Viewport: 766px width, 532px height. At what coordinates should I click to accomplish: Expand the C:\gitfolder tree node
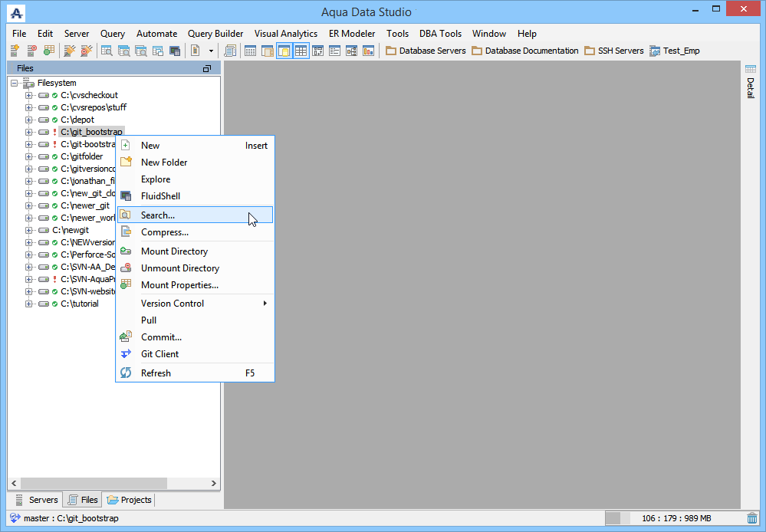click(x=29, y=157)
